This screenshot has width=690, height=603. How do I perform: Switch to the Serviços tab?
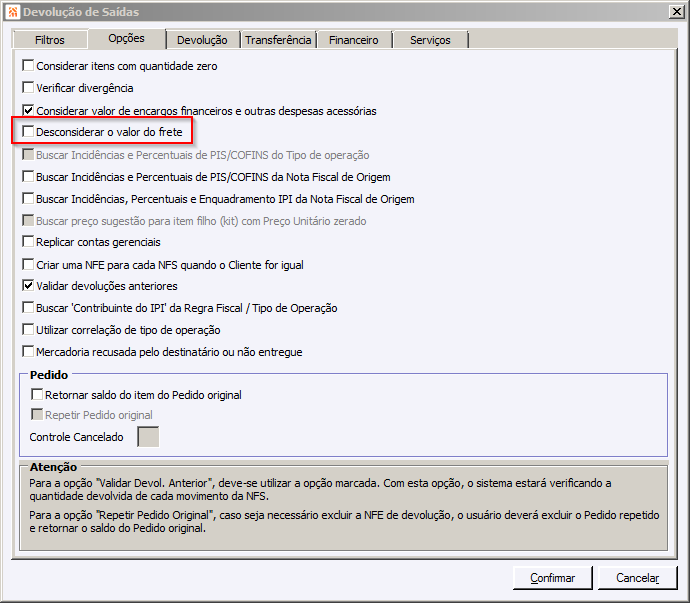[x=430, y=40]
